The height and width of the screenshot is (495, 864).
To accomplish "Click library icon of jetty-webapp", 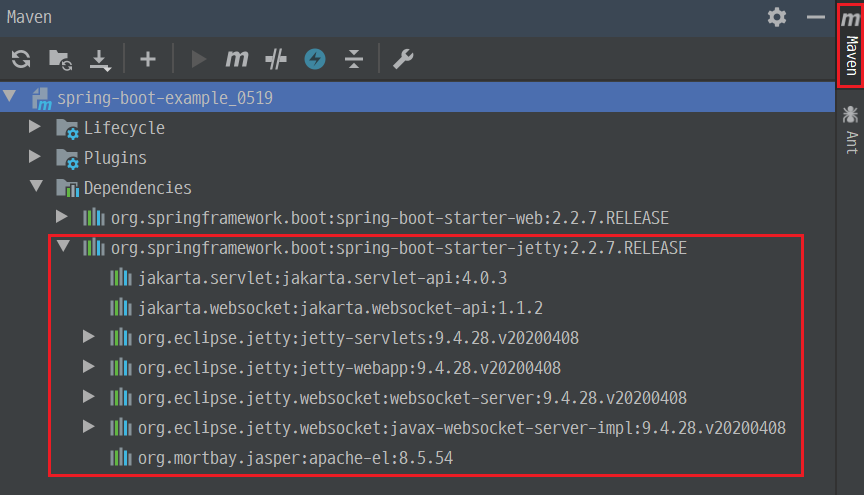I will click(121, 368).
